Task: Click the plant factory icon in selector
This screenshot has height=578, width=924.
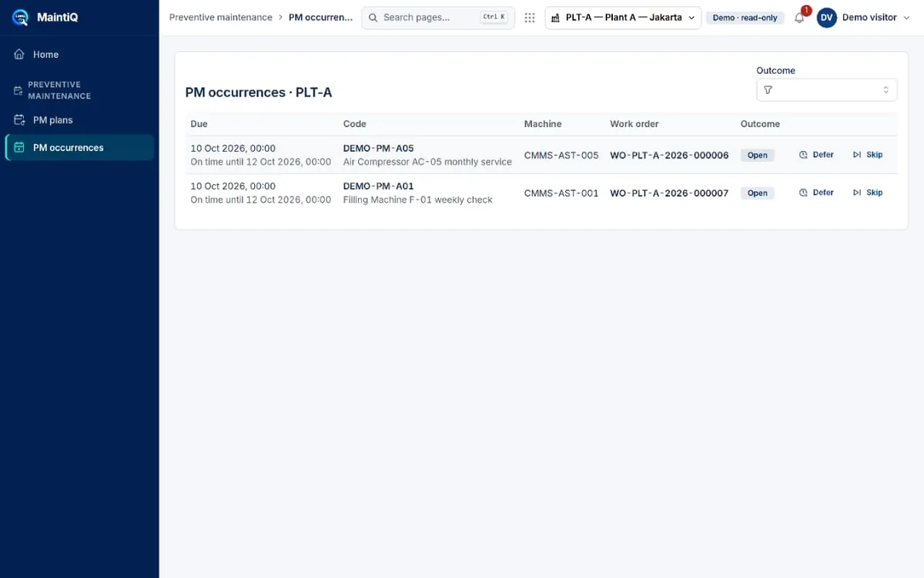Action: [x=555, y=18]
